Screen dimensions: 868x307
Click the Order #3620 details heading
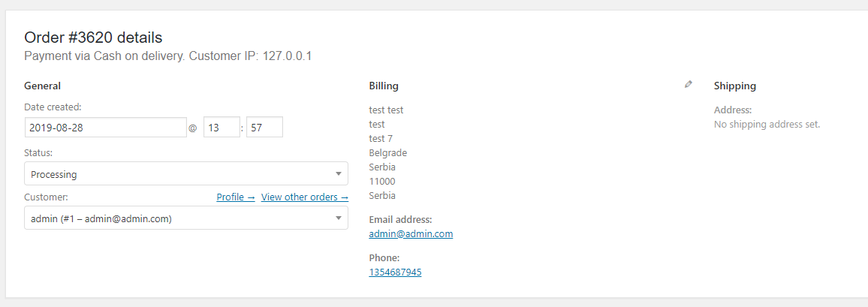tap(93, 38)
